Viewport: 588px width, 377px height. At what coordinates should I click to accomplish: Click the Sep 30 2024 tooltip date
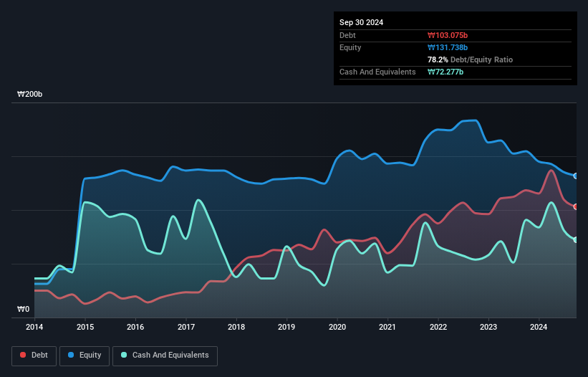pyautogui.click(x=361, y=22)
